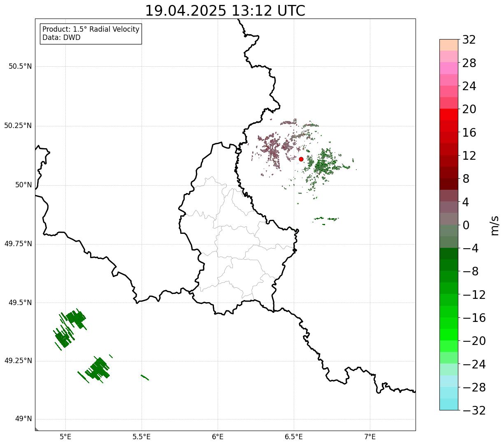504x445 pixels.
Task: Click the 5.5°E longitude tick label
Action: (142, 437)
